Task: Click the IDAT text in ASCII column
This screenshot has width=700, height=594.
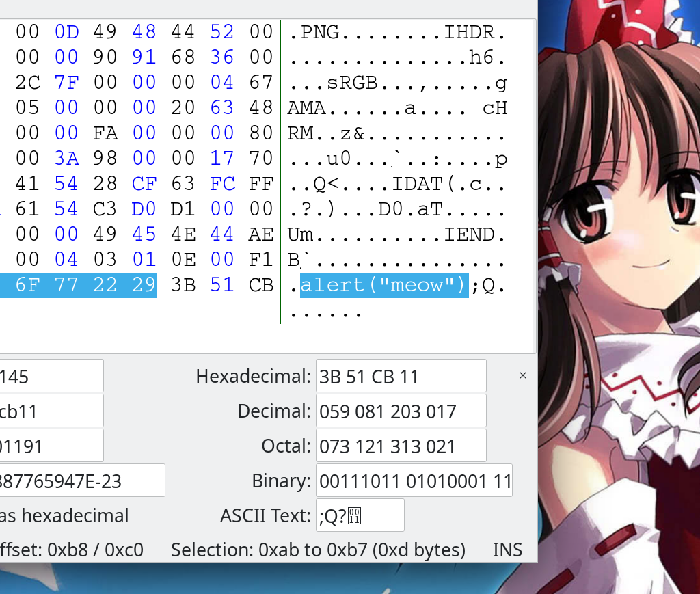Action: (x=418, y=184)
